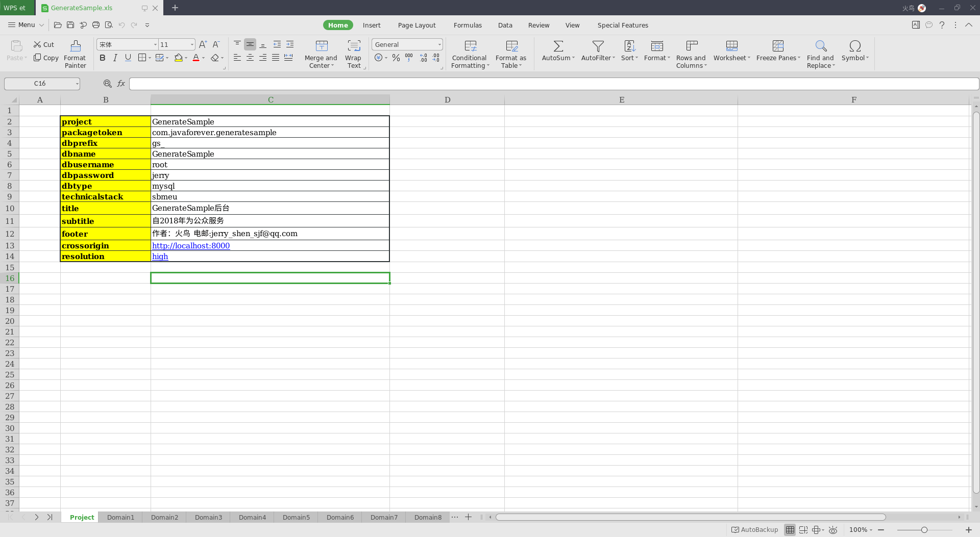
Task: Add a new sheet with the plus icon
Action: coord(468,517)
